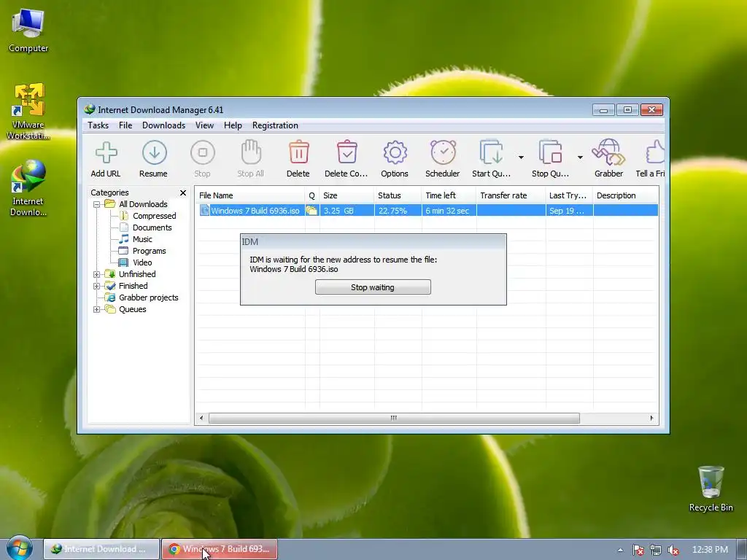This screenshot has height=560, width=747.
Task: Close the Categories panel with X
Action: (x=183, y=192)
